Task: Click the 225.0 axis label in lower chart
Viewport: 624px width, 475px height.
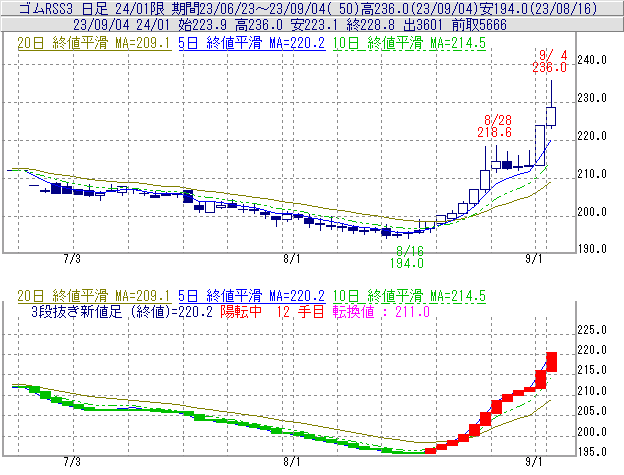Action: coord(592,330)
